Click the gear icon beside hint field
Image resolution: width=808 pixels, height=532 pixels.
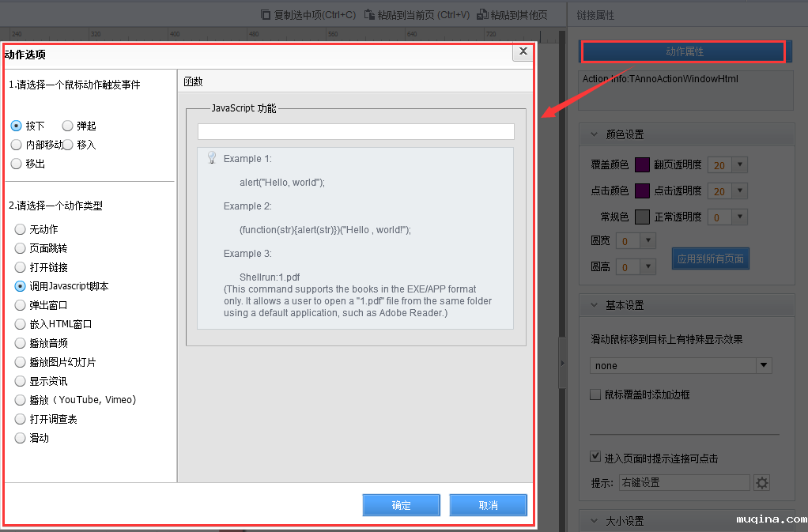[762, 483]
